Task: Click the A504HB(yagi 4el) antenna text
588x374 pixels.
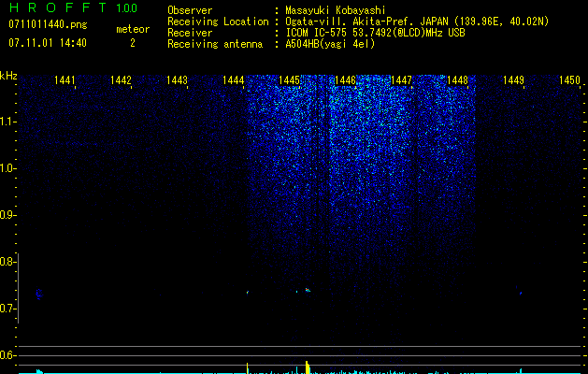Action: pos(330,44)
